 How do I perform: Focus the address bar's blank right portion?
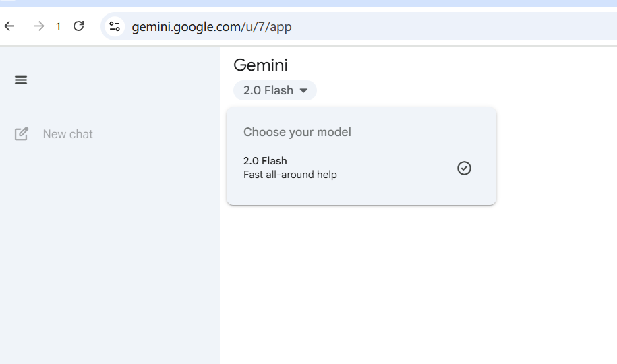tap(452, 26)
